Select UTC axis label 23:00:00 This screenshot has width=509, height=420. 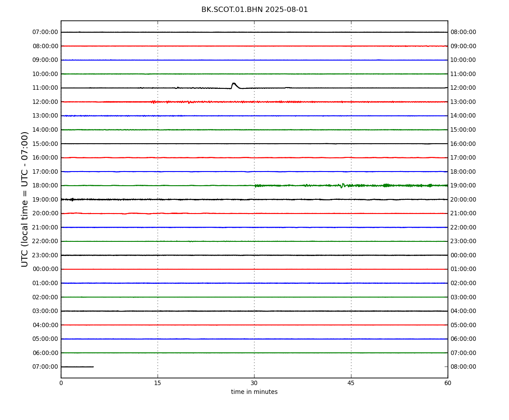[x=46, y=255]
